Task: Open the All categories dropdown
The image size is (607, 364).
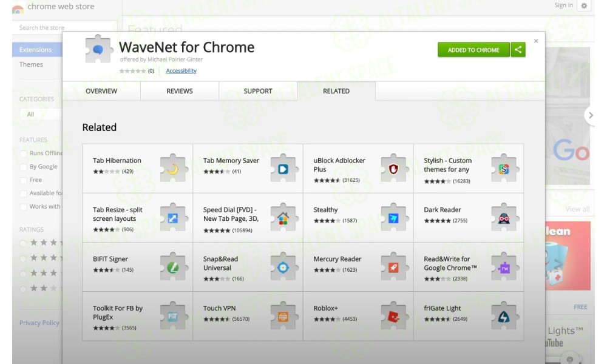Action: (x=41, y=114)
